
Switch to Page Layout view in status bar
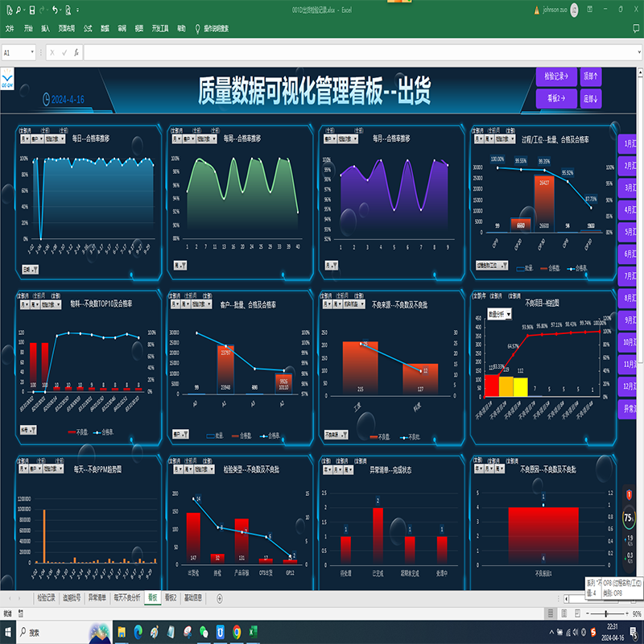click(564, 613)
